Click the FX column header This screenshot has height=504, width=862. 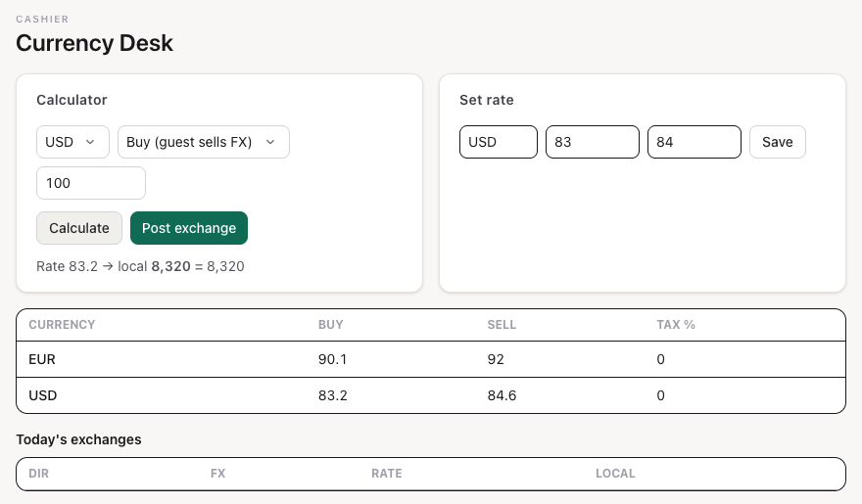click(217, 474)
